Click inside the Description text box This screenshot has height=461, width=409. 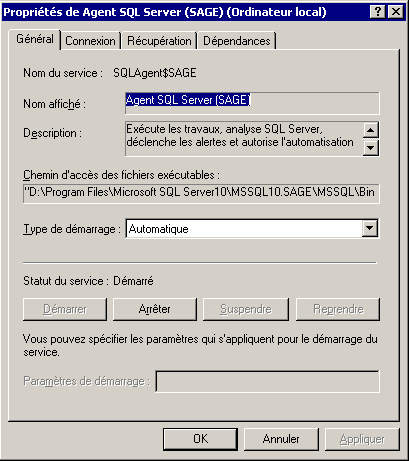tap(244, 139)
